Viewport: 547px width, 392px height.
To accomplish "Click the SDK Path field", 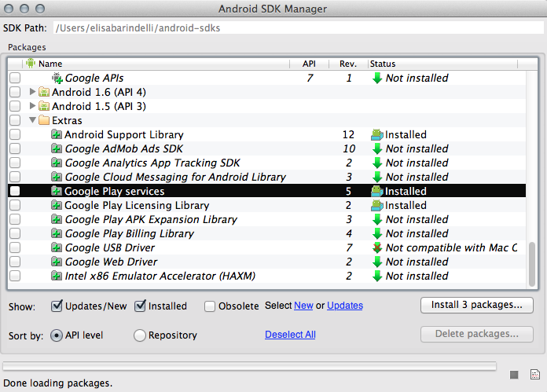I will (299, 28).
